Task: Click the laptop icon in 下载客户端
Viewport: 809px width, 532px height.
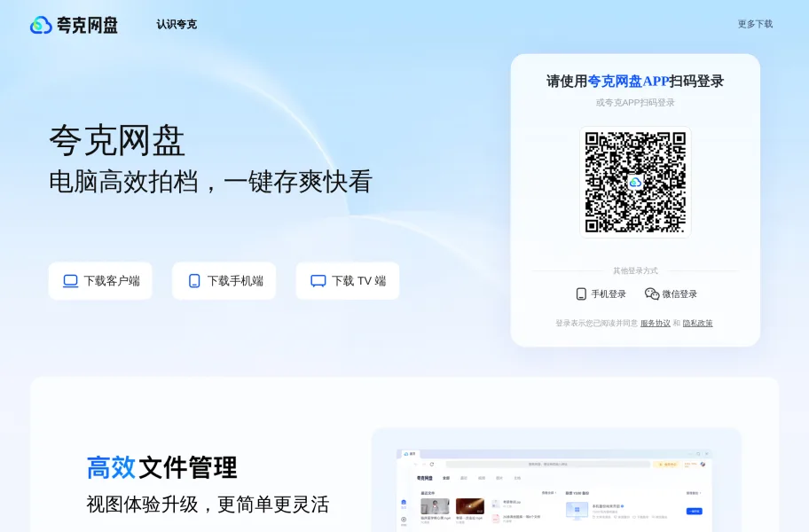Action: [x=70, y=281]
